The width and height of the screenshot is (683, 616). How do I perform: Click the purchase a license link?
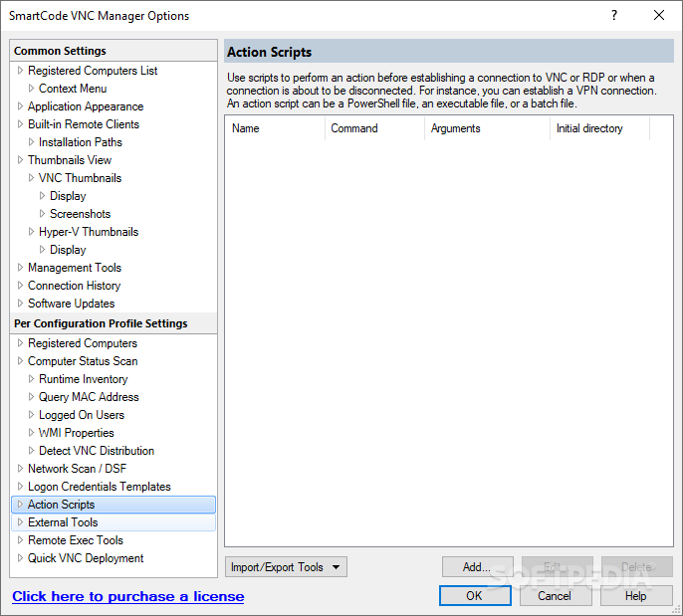tap(128, 596)
